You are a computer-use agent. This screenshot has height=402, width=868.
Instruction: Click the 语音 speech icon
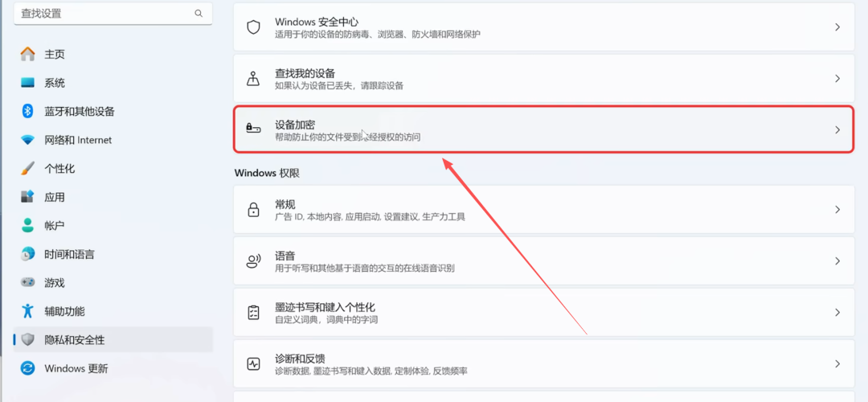point(253,261)
